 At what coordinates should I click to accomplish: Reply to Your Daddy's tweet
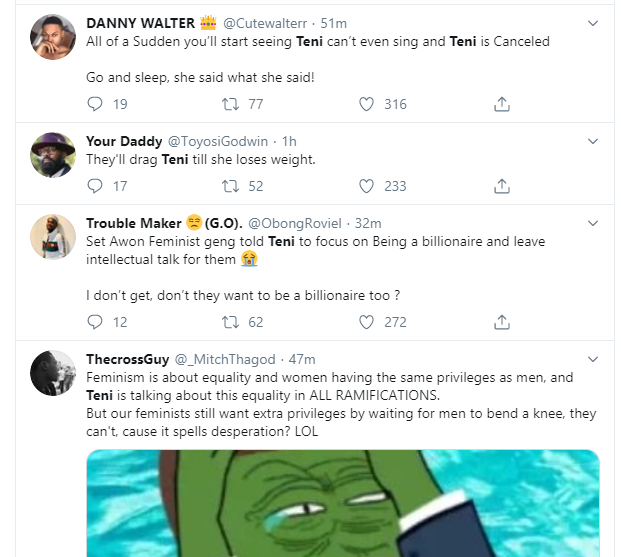[96, 185]
